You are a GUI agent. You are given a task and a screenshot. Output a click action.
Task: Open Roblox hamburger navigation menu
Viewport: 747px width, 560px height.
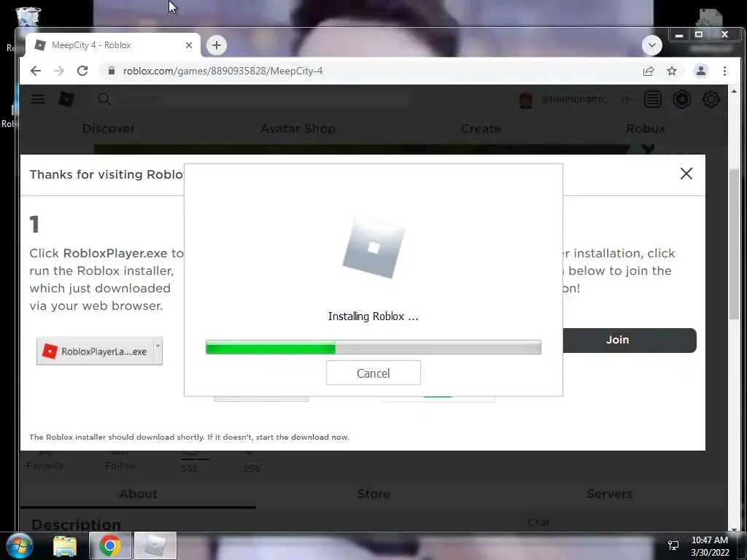click(x=38, y=99)
